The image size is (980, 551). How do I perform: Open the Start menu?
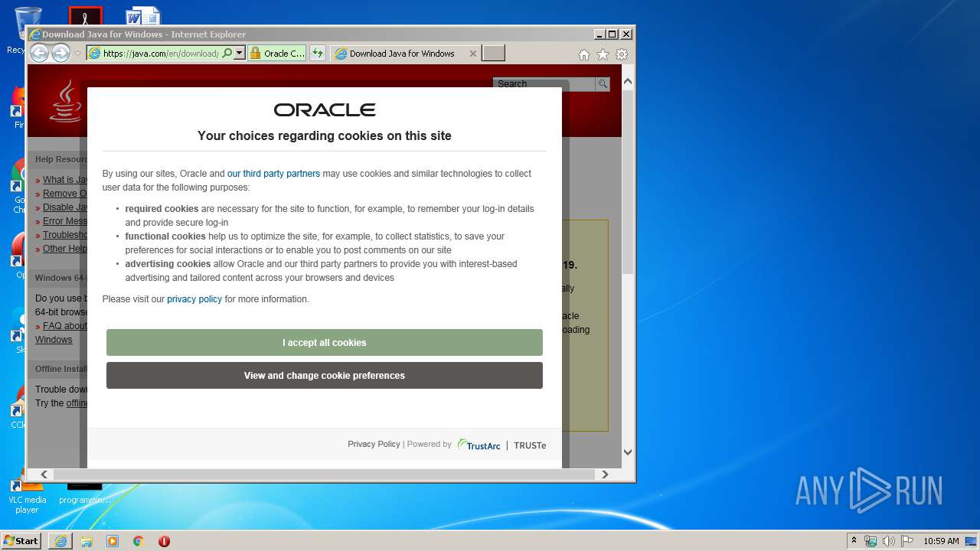click(x=21, y=541)
